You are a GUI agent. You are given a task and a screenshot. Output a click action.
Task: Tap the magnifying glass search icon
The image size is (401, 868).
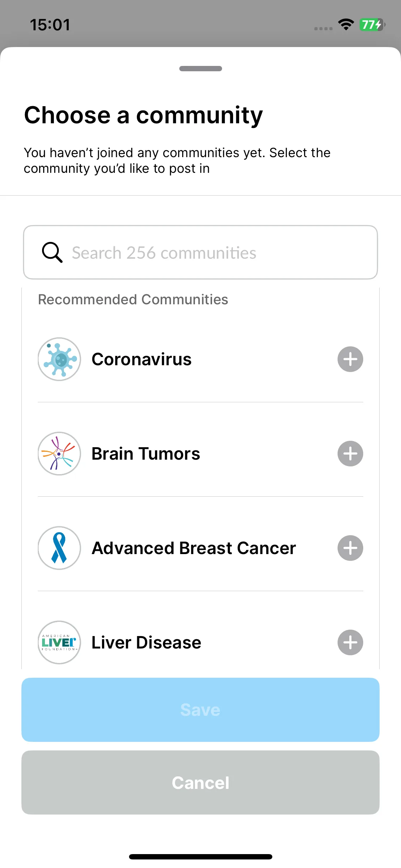tap(52, 253)
